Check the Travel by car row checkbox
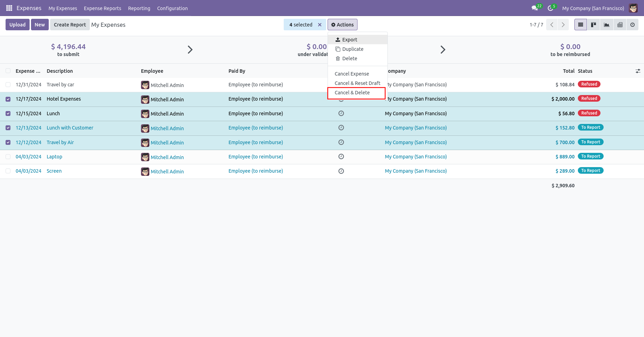The image size is (644, 337). pos(8,85)
